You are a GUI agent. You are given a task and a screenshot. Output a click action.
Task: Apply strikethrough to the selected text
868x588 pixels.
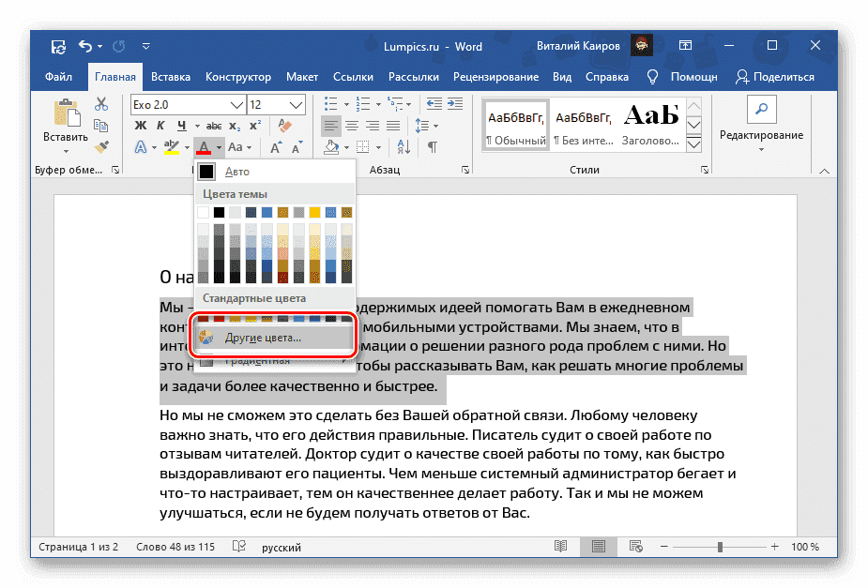tap(215, 126)
